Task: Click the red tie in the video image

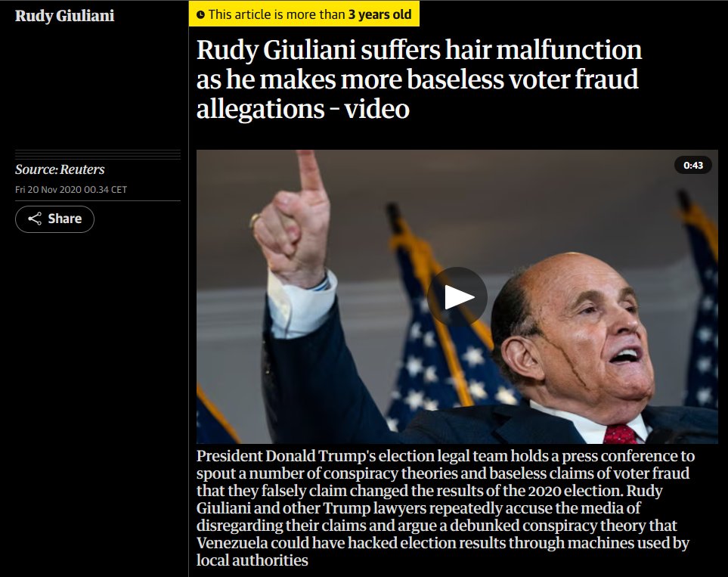Action: (x=621, y=434)
